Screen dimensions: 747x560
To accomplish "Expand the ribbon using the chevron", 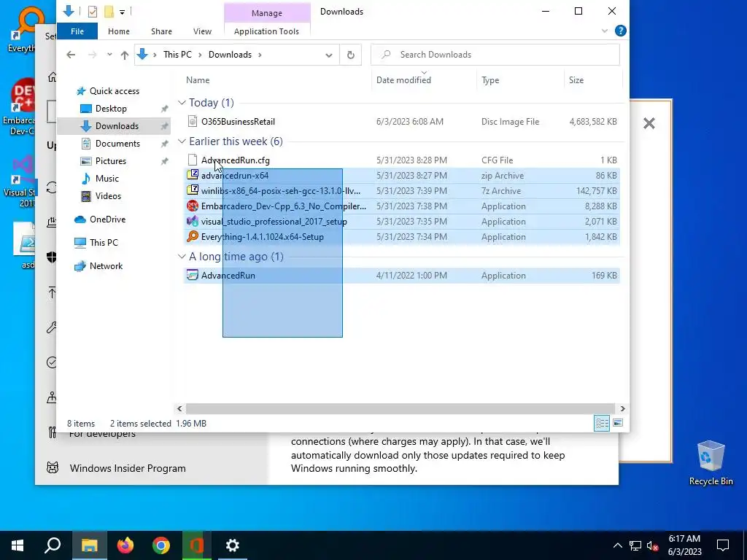I will (x=605, y=31).
